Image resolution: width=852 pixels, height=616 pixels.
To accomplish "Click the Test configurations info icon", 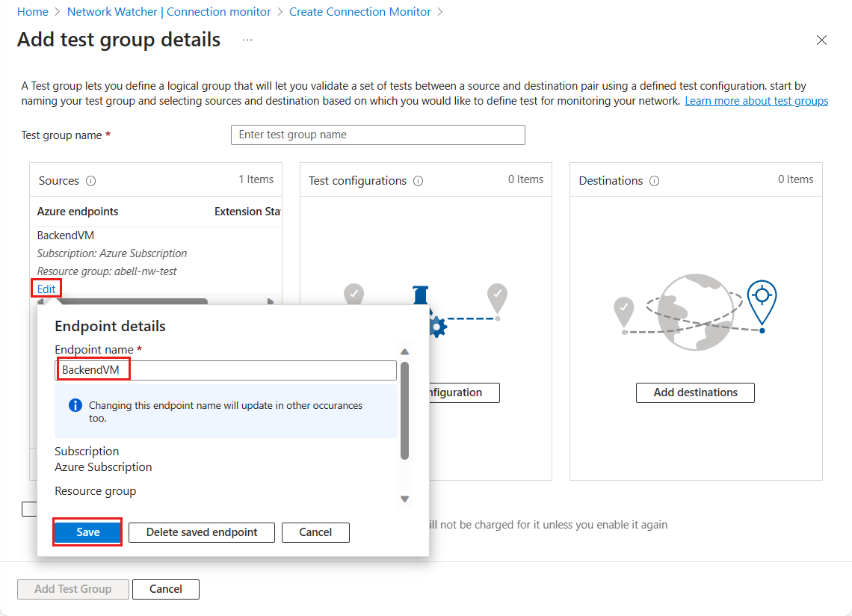I will point(419,180).
